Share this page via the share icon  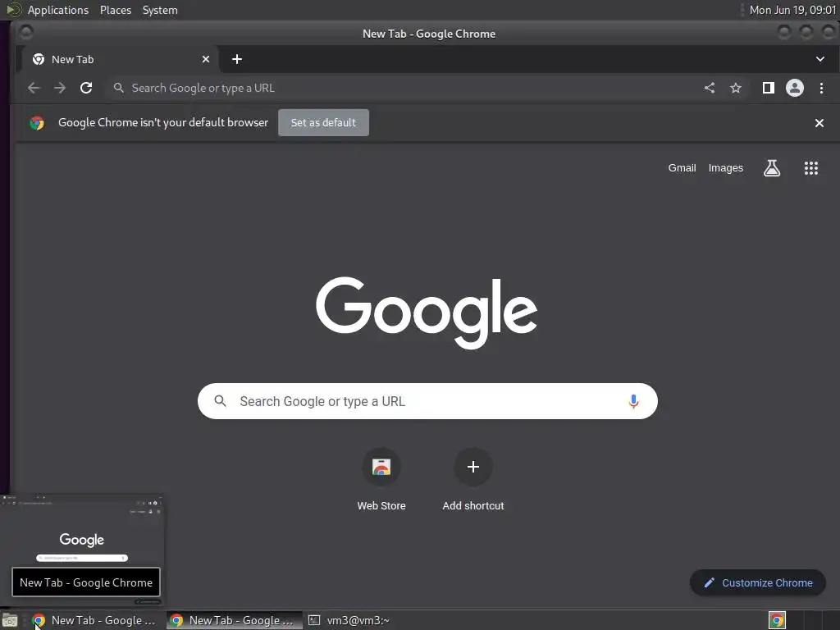click(710, 88)
